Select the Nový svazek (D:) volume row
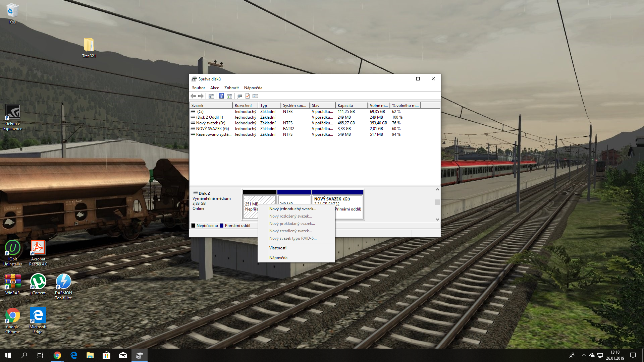 (x=211, y=123)
